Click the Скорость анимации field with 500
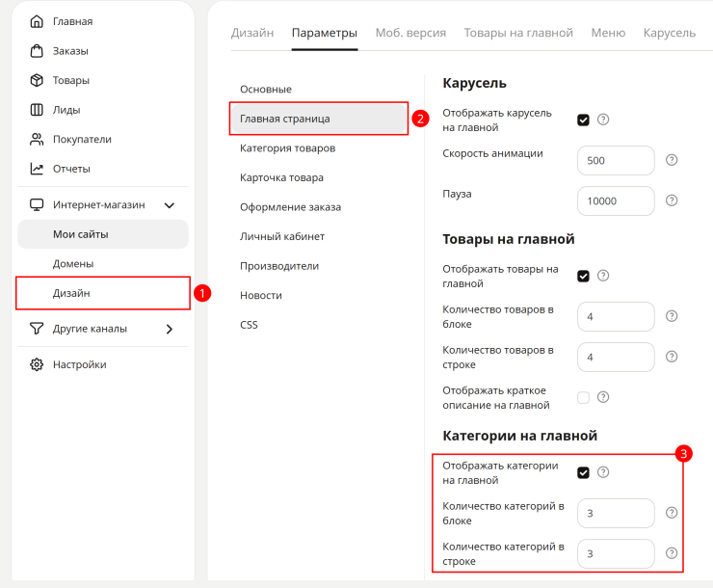 pyautogui.click(x=616, y=161)
